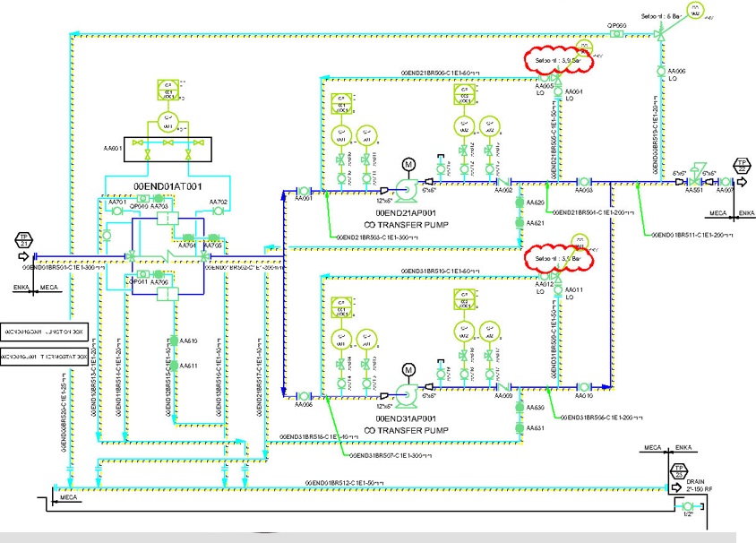756x543 pixels.
Task: Click the TP 22 tie-point hexagon
Action: click(x=740, y=166)
